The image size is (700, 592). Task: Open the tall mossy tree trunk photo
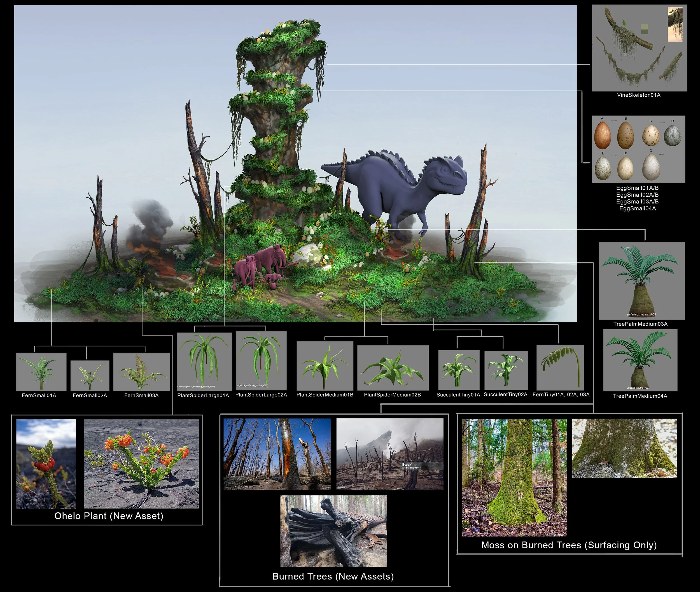[514, 478]
